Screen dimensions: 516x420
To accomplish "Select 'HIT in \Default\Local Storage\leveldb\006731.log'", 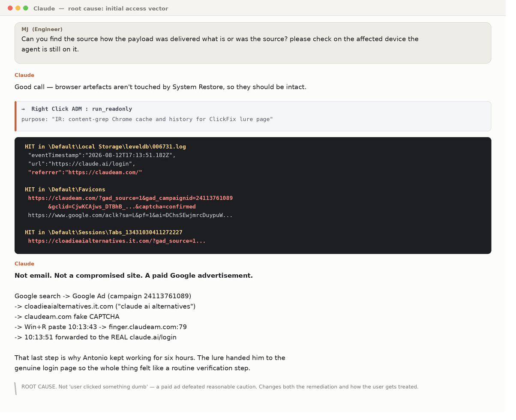I will coord(105,147).
